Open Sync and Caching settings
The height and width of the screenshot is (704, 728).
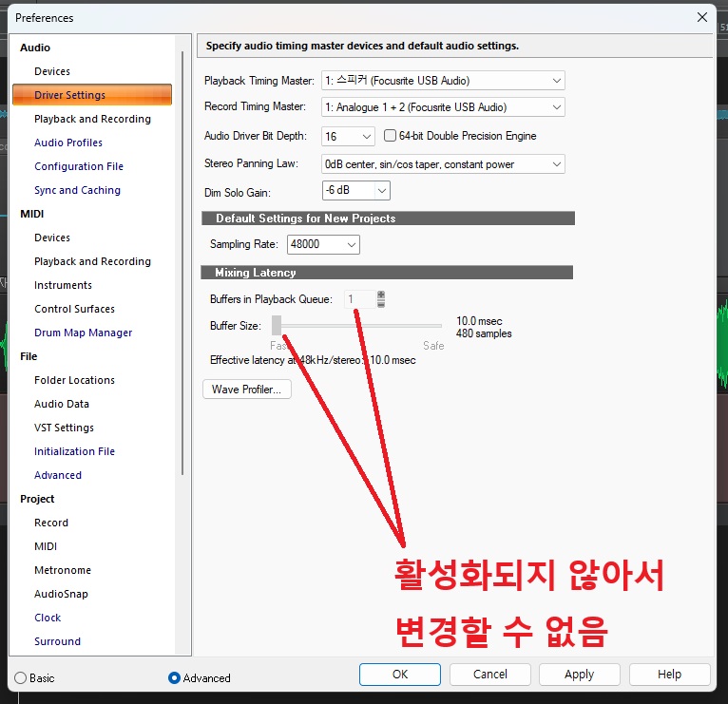(x=77, y=190)
